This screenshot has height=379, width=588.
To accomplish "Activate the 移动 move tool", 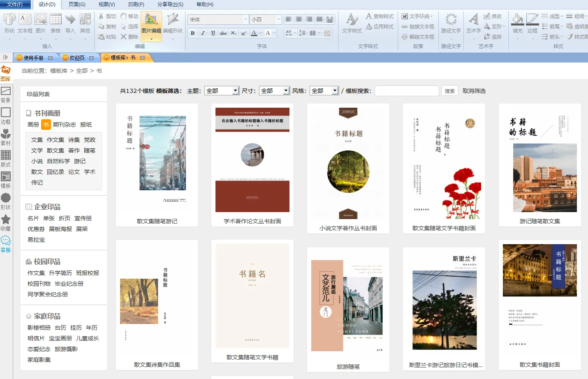I will [129, 16].
